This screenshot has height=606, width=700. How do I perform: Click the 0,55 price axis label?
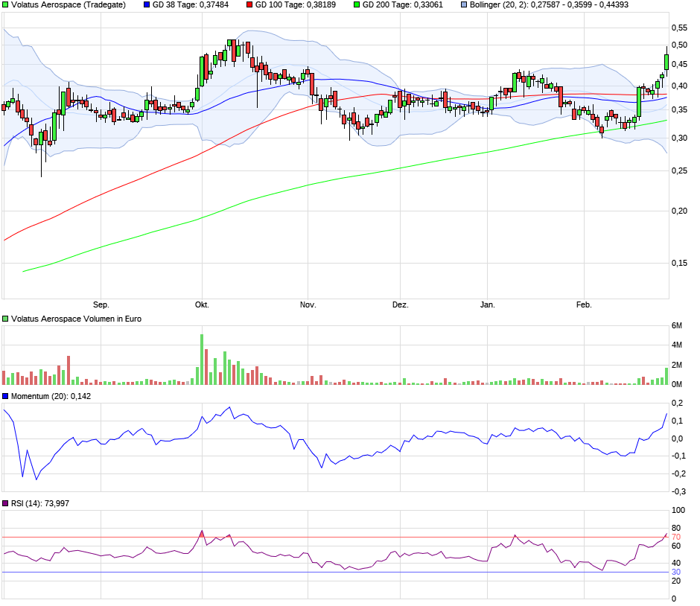679,28
